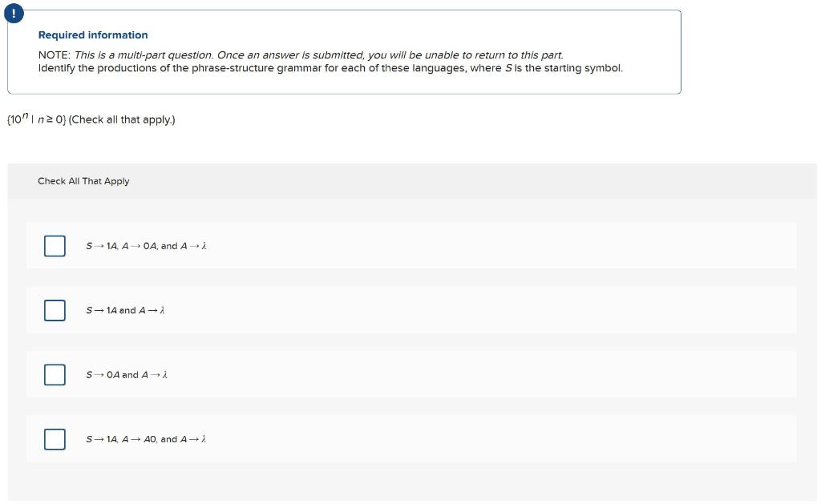821x504 pixels.
Task: Check the option "S → 1A and A → λ"
Action: pyautogui.click(x=55, y=310)
